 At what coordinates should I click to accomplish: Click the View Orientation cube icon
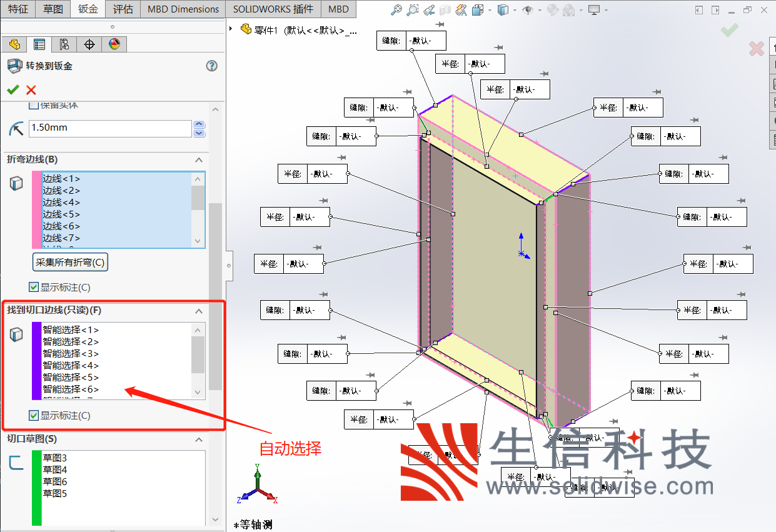pos(478,9)
